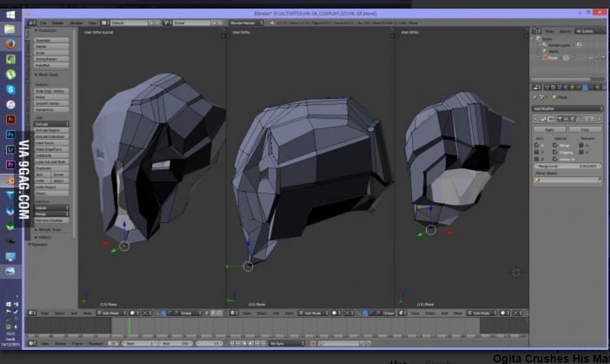Open the Delete dropdown in tool shelf
The width and height of the screenshot is (610, 364).
(x=51, y=208)
